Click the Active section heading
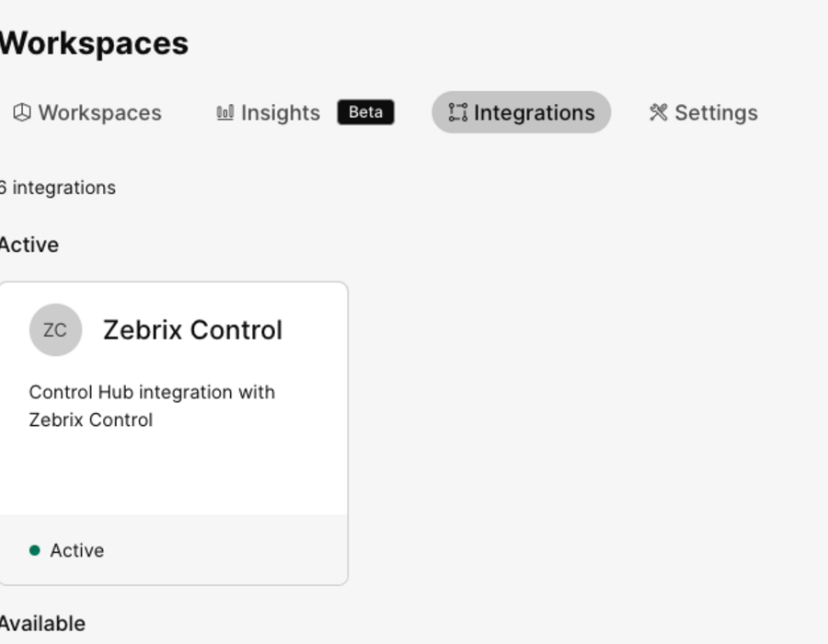The image size is (828, 644). pyautogui.click(x=29, y=245)
